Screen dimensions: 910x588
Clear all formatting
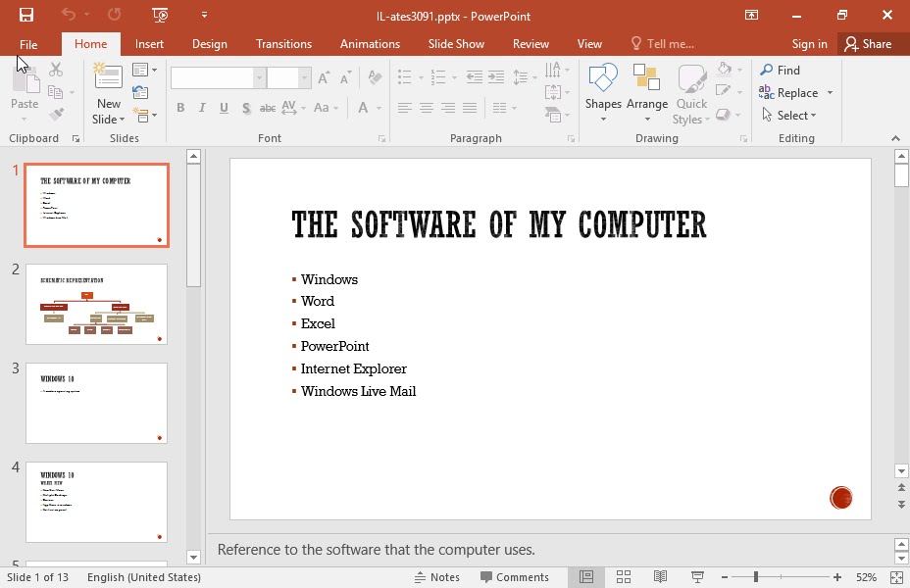pyautogui.click(x=375, y=77)
